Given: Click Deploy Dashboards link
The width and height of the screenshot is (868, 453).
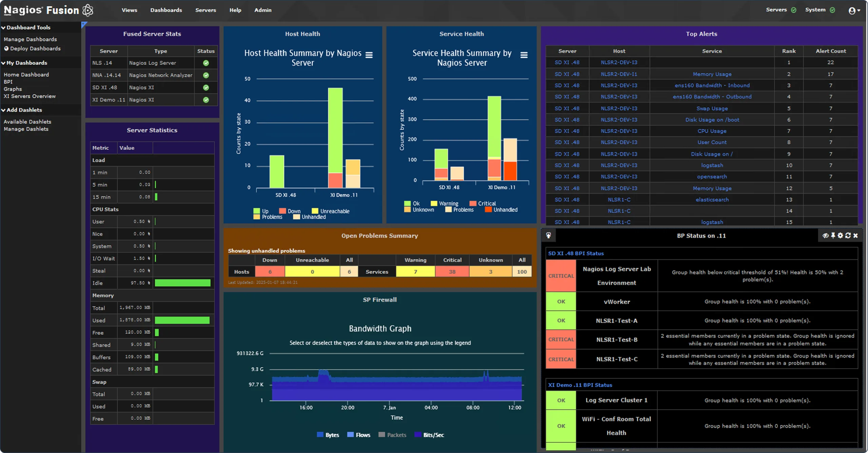Looking at the screenshot, I should [x=35, y=49].
